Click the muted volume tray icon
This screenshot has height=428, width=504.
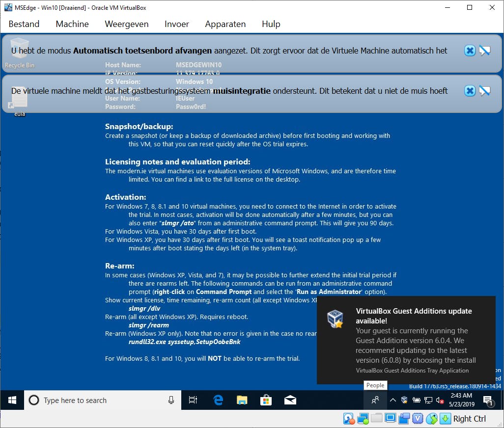tap(440, 400)
